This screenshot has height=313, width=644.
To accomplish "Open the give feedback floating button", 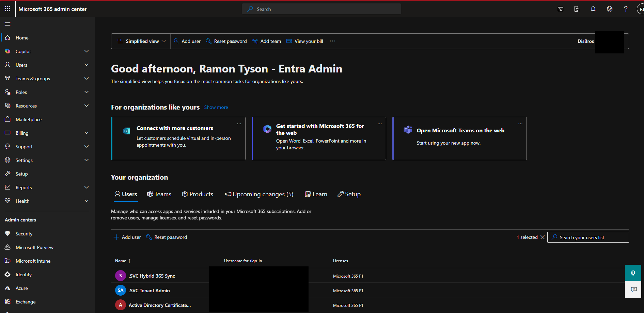I will click(633, 290).
